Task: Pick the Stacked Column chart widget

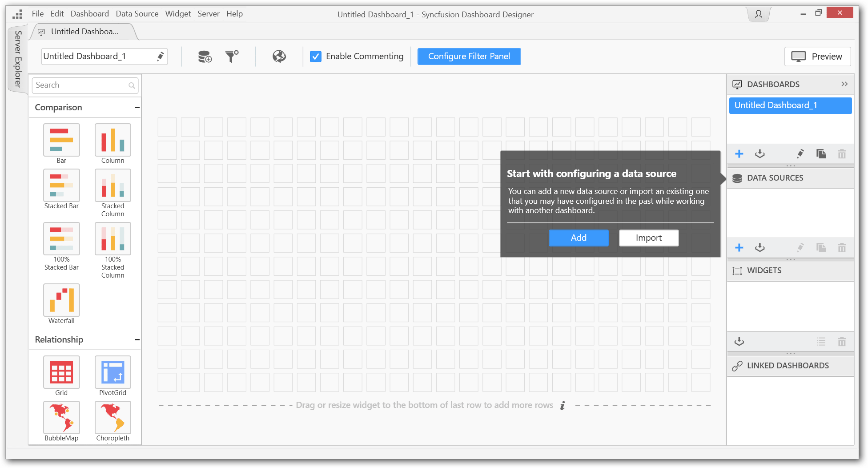Action: point(113,186)
